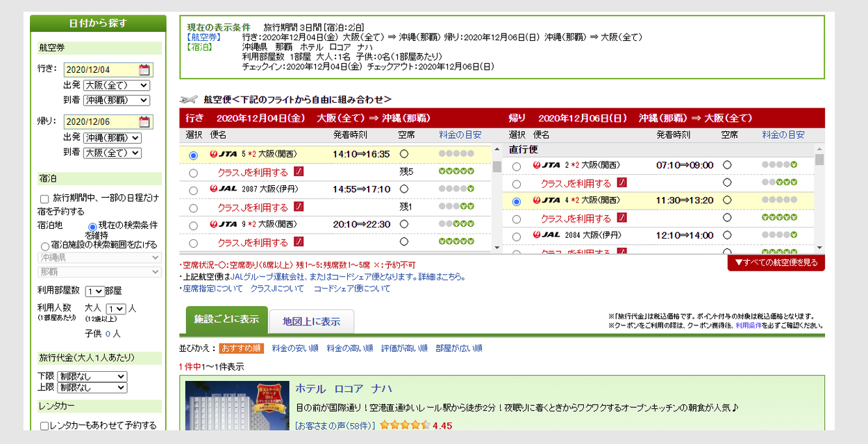Open the 大人 number of adults dropdown
868x444 pixels.
point(117,309)
